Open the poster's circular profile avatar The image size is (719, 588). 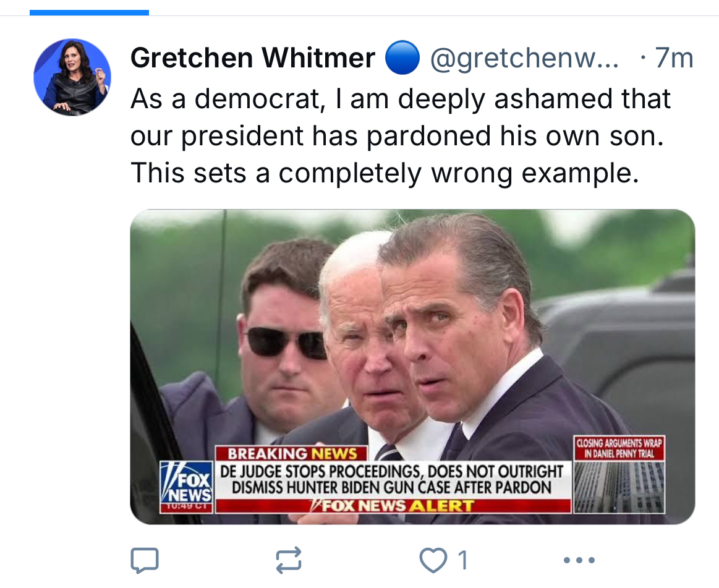(x=72, y=77)
